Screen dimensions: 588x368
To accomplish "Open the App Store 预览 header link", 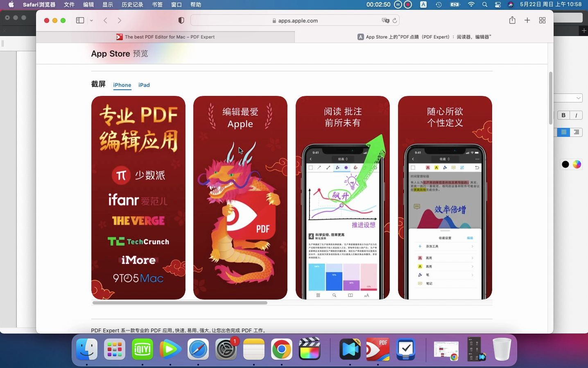I will pos(120,54).
